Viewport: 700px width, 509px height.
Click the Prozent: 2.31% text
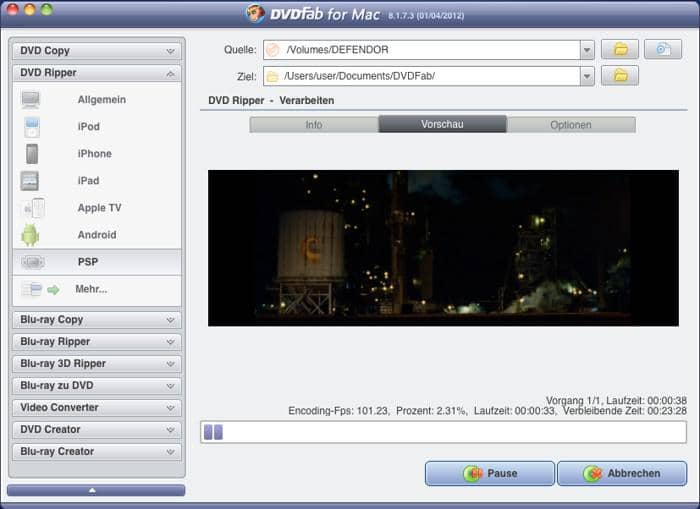432,411
